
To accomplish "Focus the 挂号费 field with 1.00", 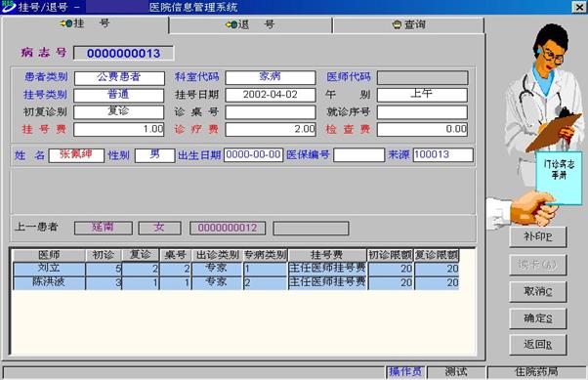I will pos(119,129).
